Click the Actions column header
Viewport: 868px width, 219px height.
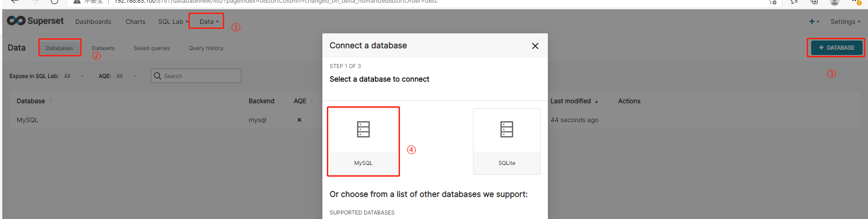click(629, 101)
